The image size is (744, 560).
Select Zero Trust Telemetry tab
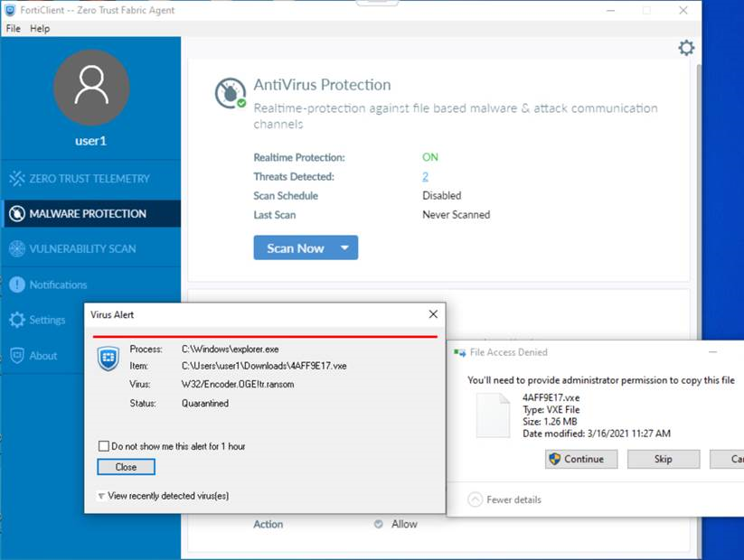90,178
